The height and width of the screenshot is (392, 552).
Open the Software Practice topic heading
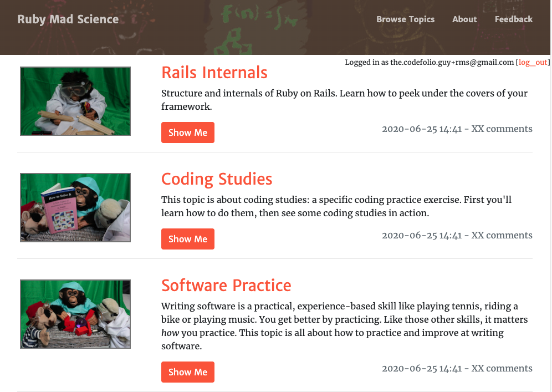(226, 286)
